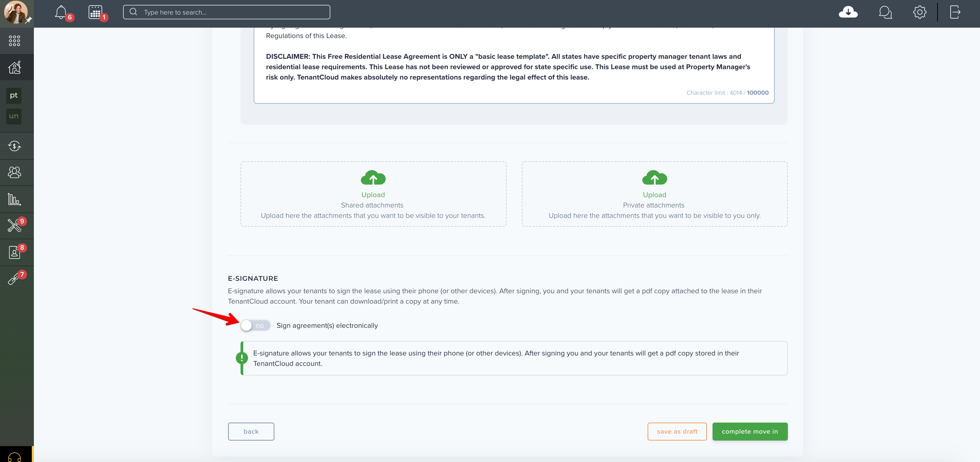Open the settings gear icon
Viewport: 980px width, 462px height.
pos(919,12)
